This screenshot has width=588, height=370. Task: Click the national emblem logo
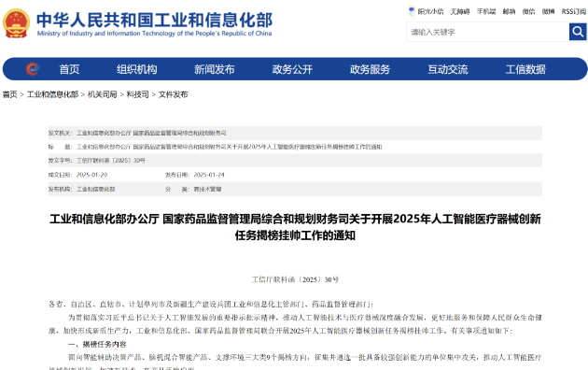click(16, 23)
